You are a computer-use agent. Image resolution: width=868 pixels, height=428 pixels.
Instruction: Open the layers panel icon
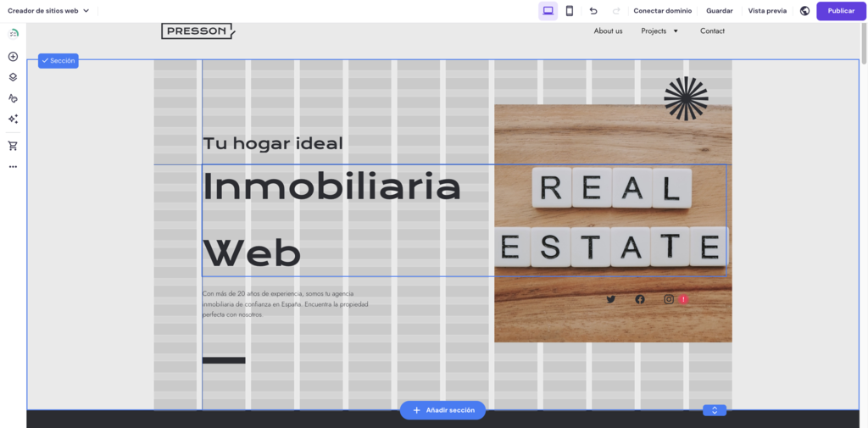point(14,77)
